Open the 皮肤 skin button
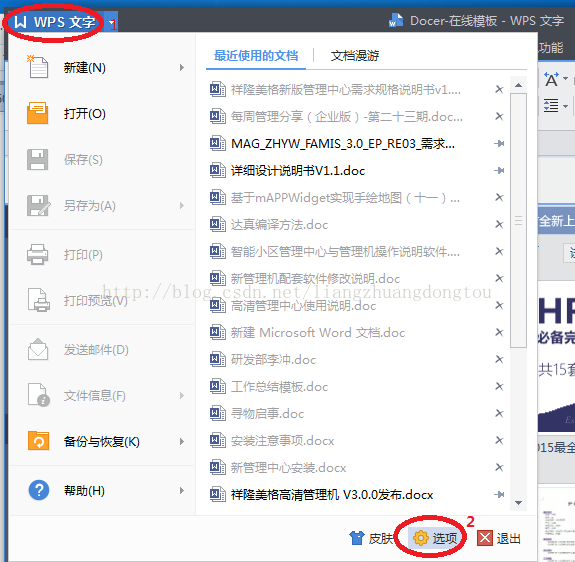 [371, 539]
